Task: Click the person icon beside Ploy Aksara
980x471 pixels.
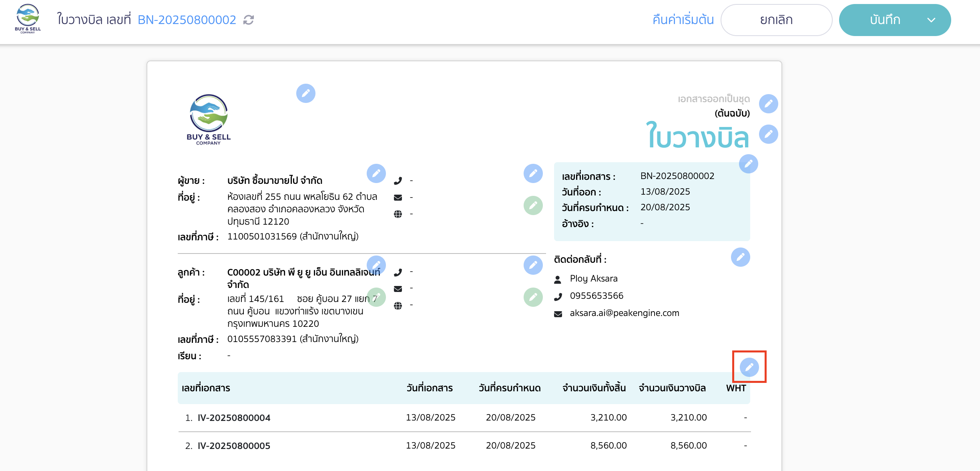Action: 558,279
